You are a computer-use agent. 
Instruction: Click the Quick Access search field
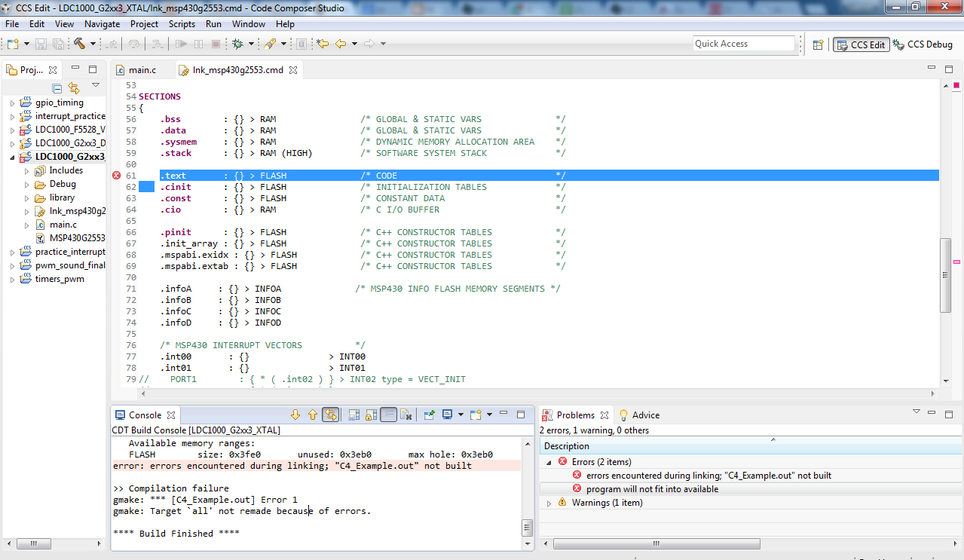(743, 44)
